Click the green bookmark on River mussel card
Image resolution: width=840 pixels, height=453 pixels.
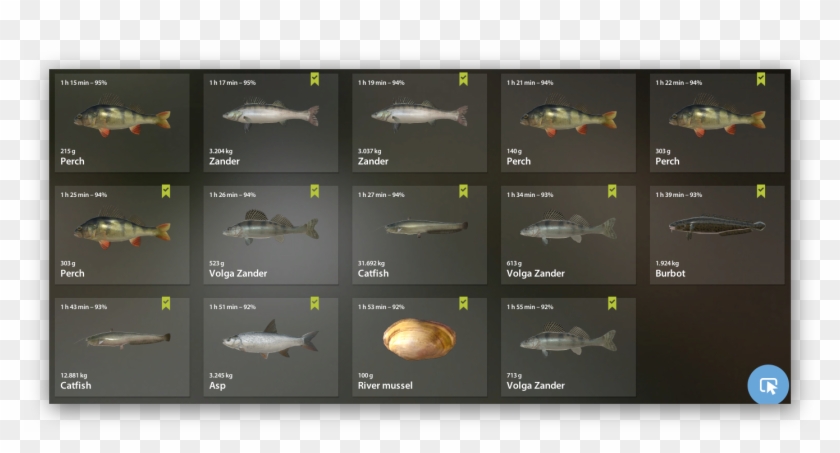coord(463,304)
